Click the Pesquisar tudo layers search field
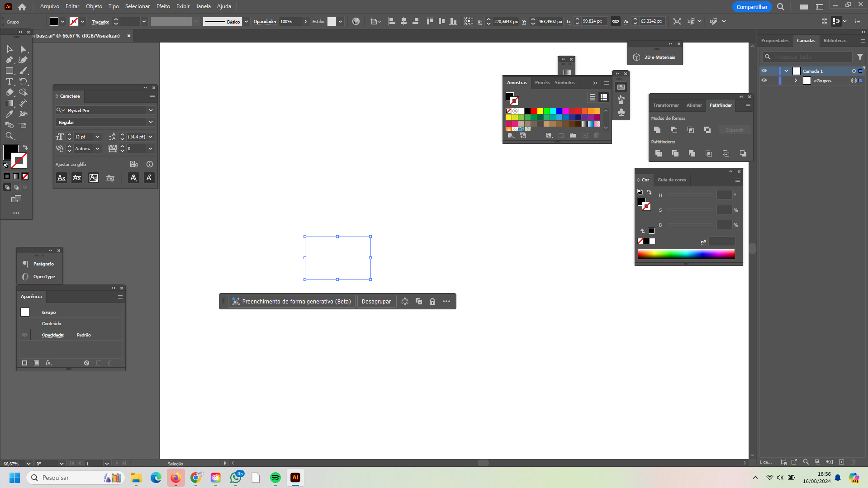The height and width of the screenshot is (488, 868). pos(807,57)
